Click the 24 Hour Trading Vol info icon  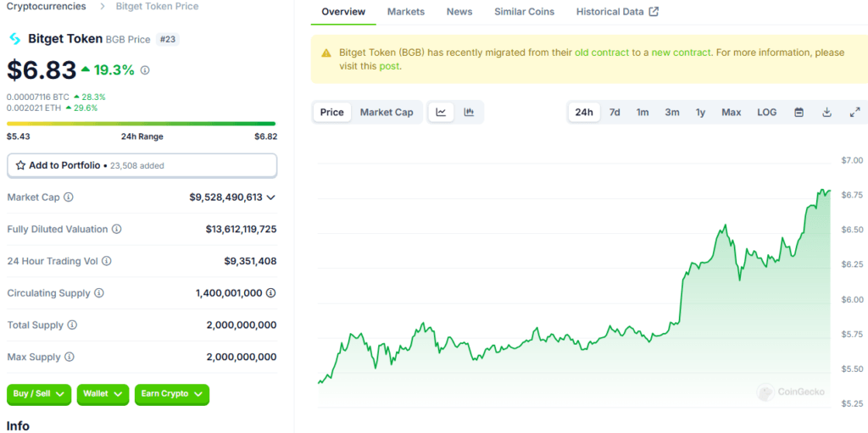coord(106,261)
